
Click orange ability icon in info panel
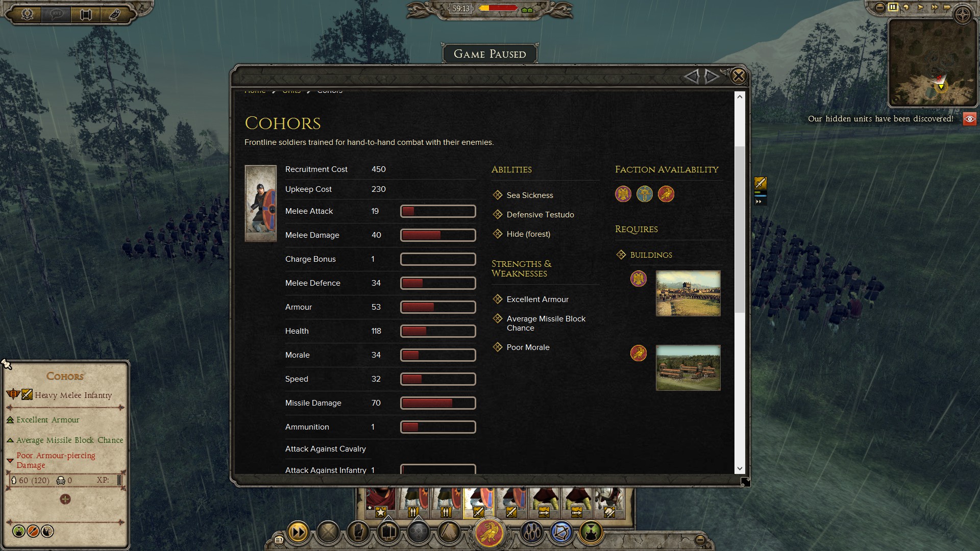click(33, 532)
